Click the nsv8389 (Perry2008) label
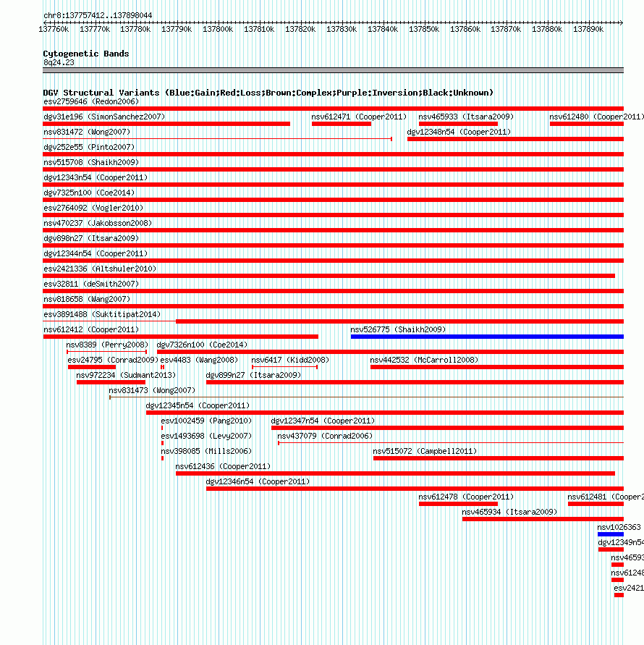 coord(107,345)
